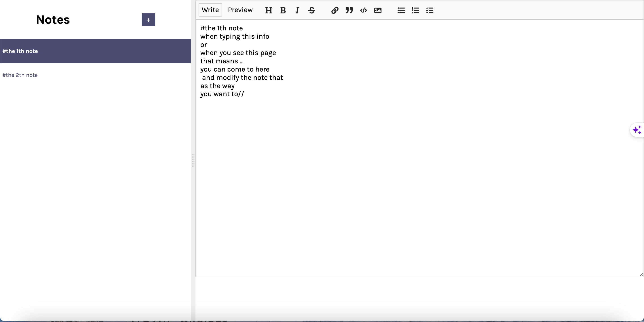Insert an image with picture icon
This screenshot has width=644, height=322.
[x=378, y=10]
